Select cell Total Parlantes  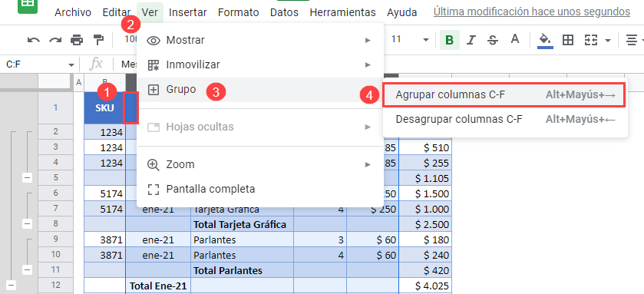coord(243,270)
